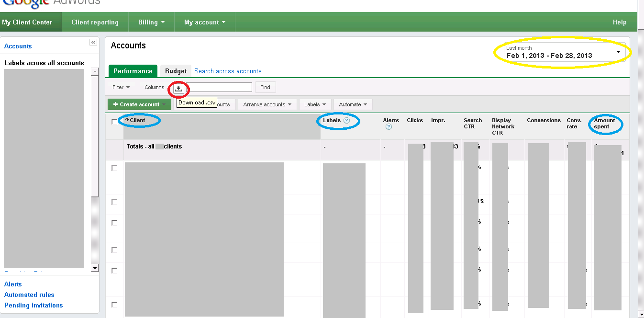Sort by Search CTR column header
Image resolution: width=644 pixels, height=318 pixels.
[x=473, y=124]
